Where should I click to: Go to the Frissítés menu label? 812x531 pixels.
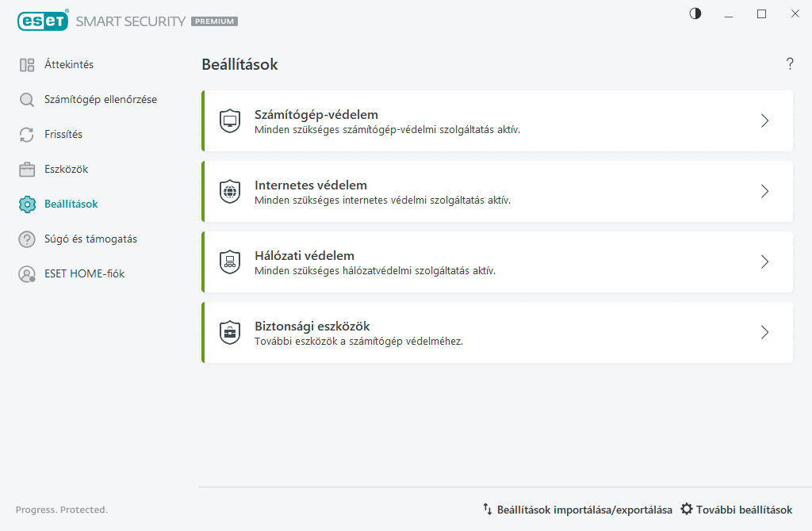(x=63, y=135)
